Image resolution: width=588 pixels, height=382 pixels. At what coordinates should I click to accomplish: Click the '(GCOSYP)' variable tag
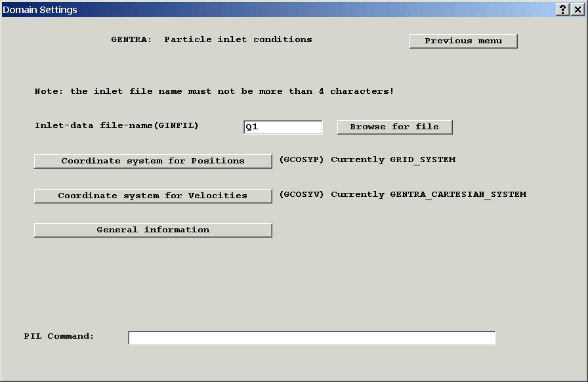(302, 159)
